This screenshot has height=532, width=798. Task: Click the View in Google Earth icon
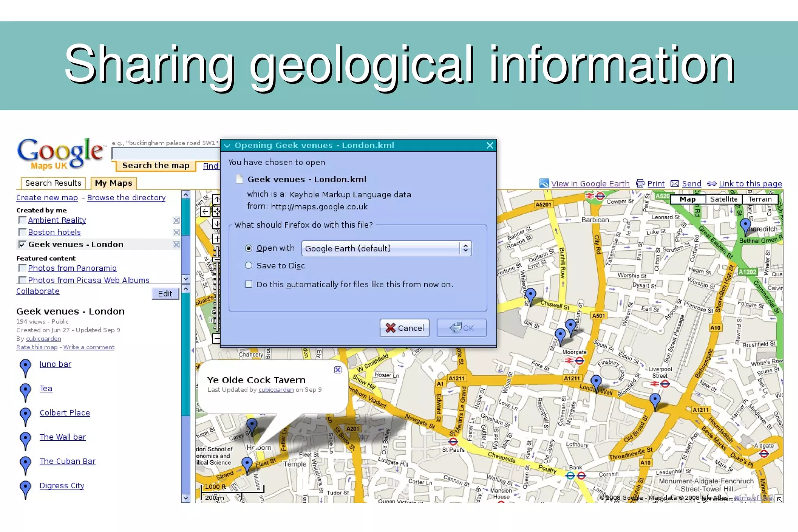pos(544,184)
